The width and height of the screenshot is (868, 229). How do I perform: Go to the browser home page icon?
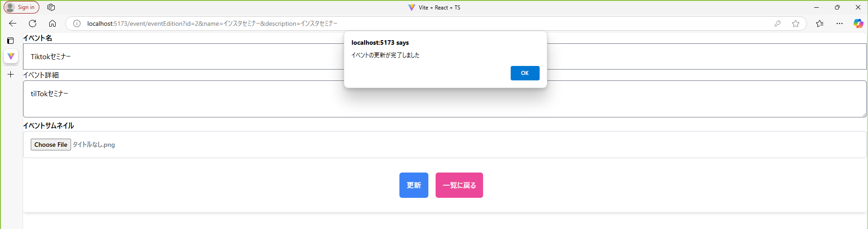[x=52, y=23]
